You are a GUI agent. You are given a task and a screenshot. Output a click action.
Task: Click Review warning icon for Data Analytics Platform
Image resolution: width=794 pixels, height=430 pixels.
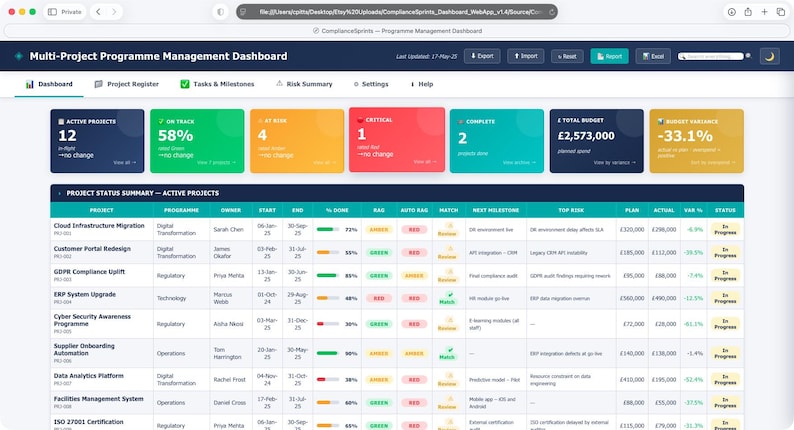pos(449,376)
